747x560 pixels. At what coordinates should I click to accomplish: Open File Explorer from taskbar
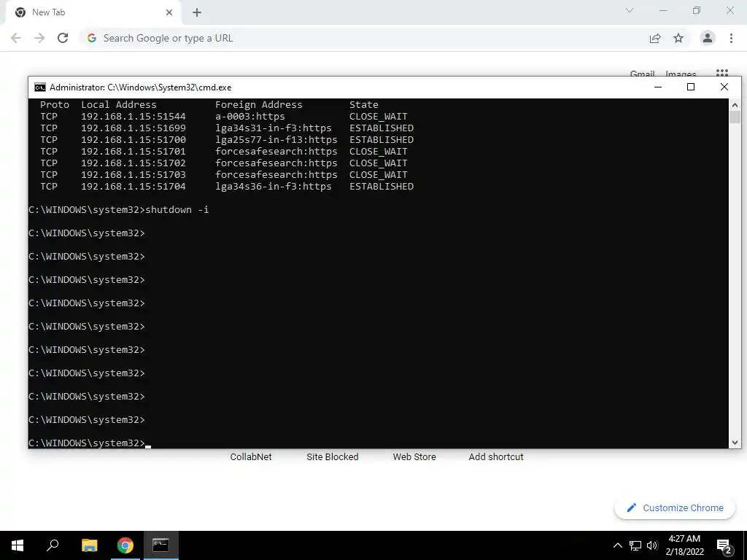(x=89, y=545)
